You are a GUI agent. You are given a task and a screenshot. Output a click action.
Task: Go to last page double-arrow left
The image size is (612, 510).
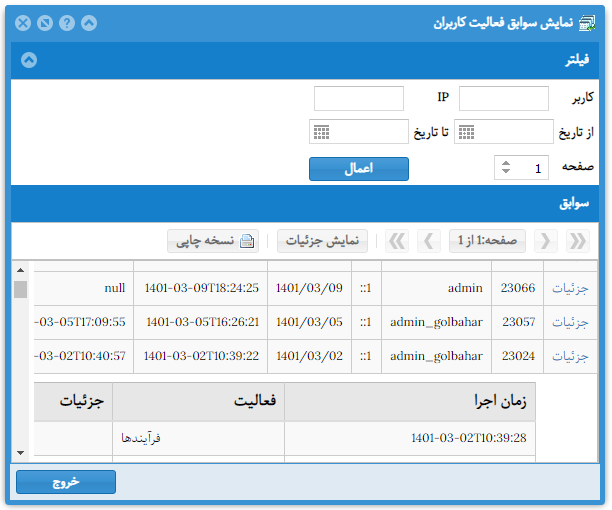coord(397,241)
